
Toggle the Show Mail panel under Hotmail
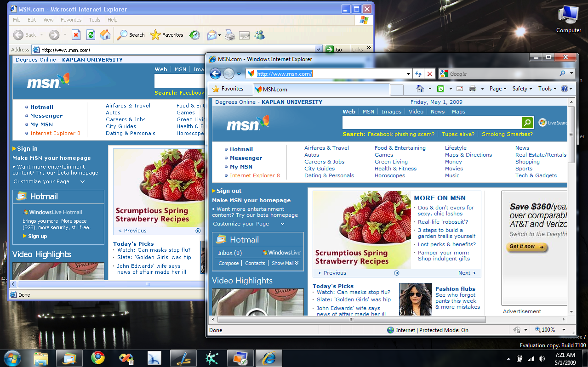[285, 263]
